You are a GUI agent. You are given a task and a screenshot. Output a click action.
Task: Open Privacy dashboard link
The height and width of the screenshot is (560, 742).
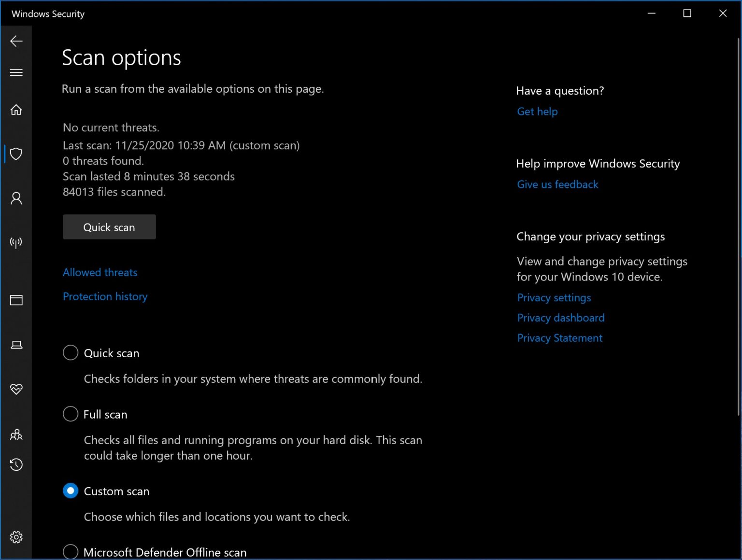(560, 318)
